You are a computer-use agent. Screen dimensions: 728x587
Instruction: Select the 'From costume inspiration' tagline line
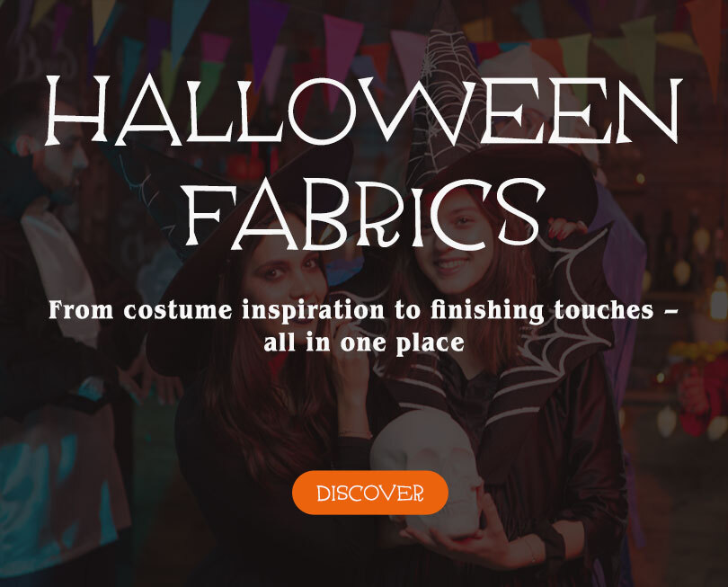click(x=363, y=310)
